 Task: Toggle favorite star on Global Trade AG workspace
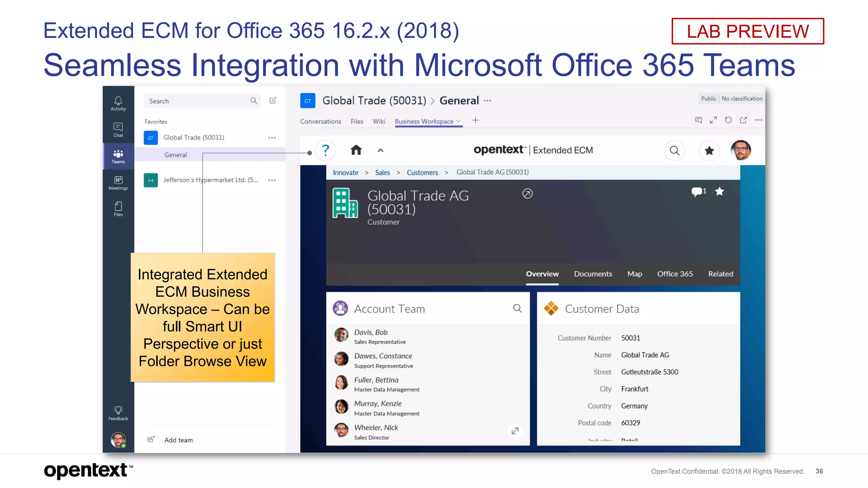719,191
